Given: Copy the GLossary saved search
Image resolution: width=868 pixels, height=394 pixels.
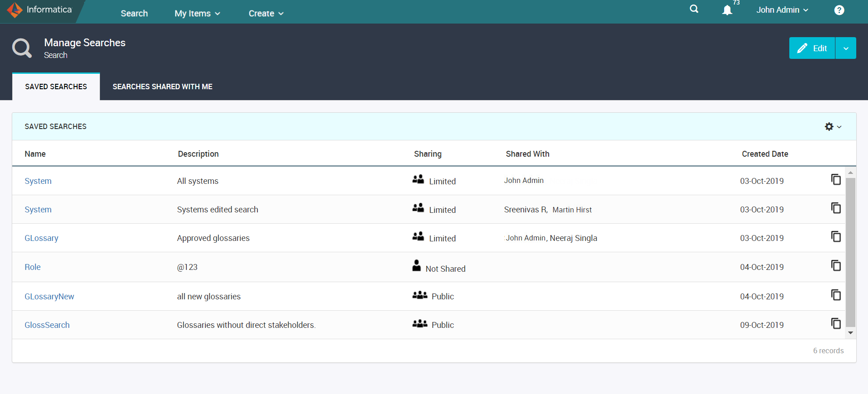Looking at the screenshot, I should click(x=836, y=236).
